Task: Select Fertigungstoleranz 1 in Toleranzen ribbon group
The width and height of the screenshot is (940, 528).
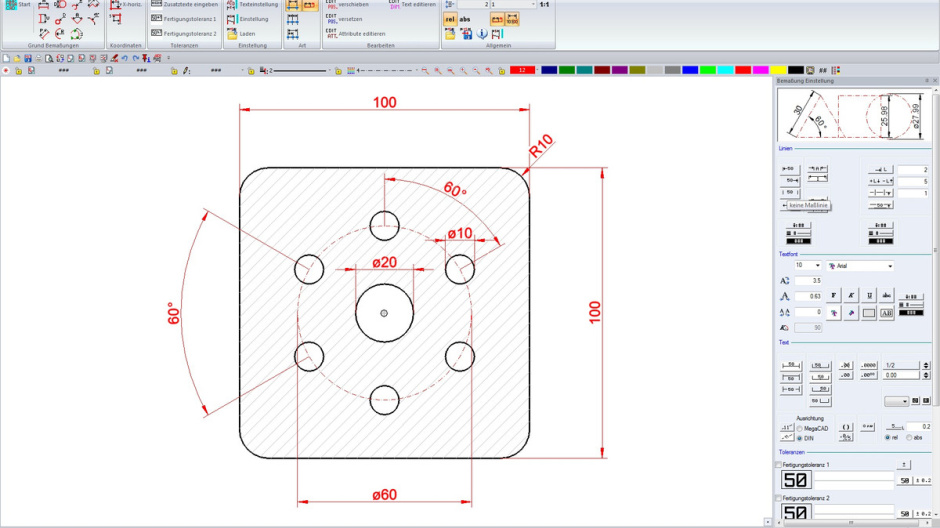Action: [x=184, y=19]
